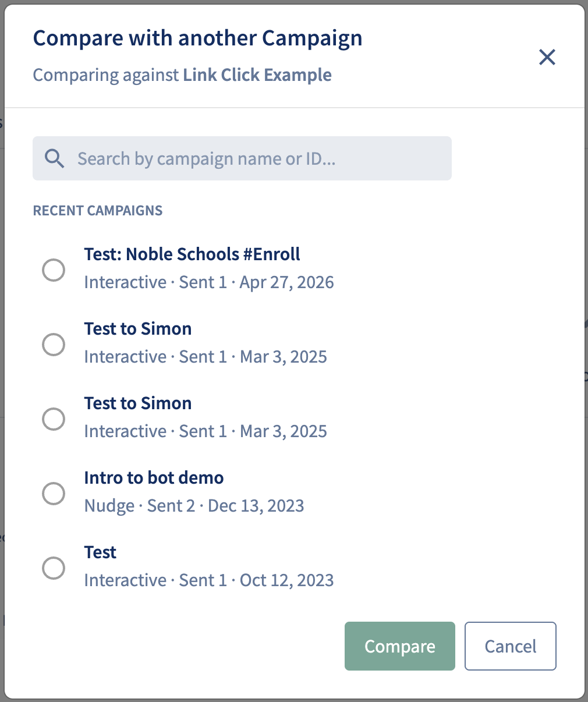Viewport: 588px width, 702px height.
Task: Click the Oct 12, 2023 campaign details line
Action: tap(209, 580)
